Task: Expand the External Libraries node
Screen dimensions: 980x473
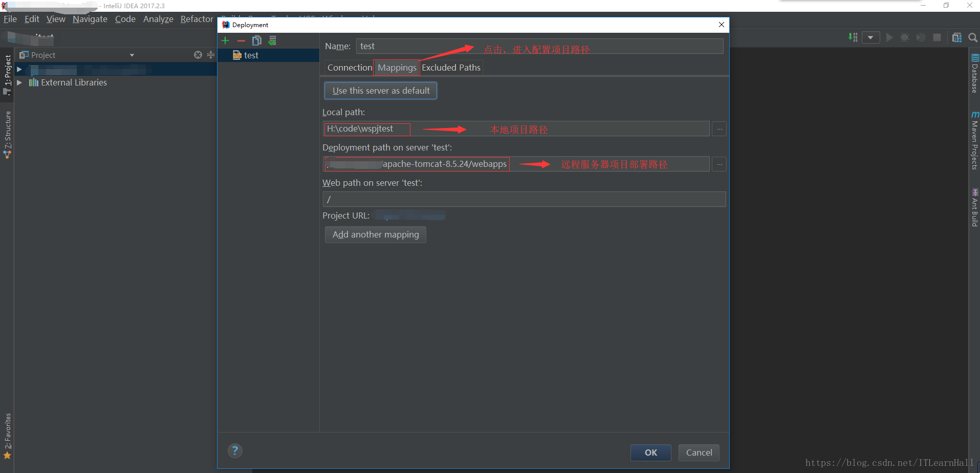Action: pos(19,82)
